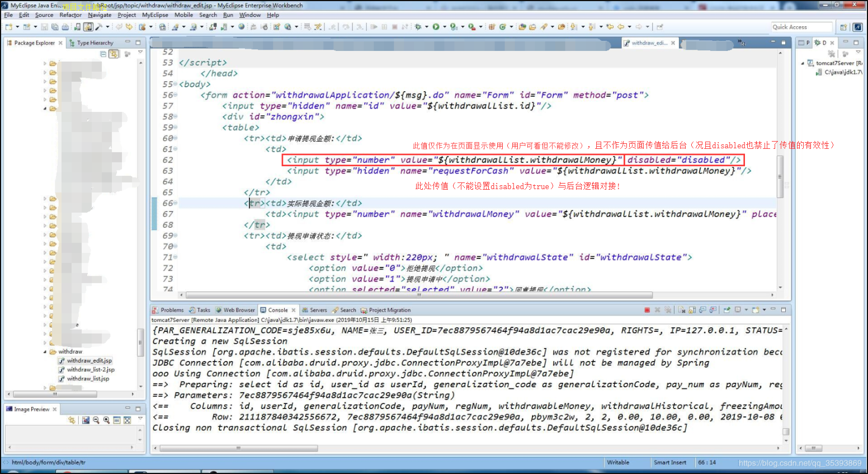Switch to the Web Browser tab
This screenshot has width=868, height=474.
(235, 310)
